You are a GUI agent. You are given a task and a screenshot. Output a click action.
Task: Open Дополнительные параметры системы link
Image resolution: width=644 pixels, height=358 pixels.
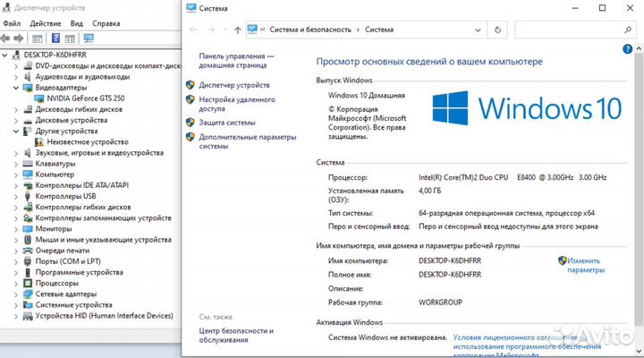(x=248, y=141)
